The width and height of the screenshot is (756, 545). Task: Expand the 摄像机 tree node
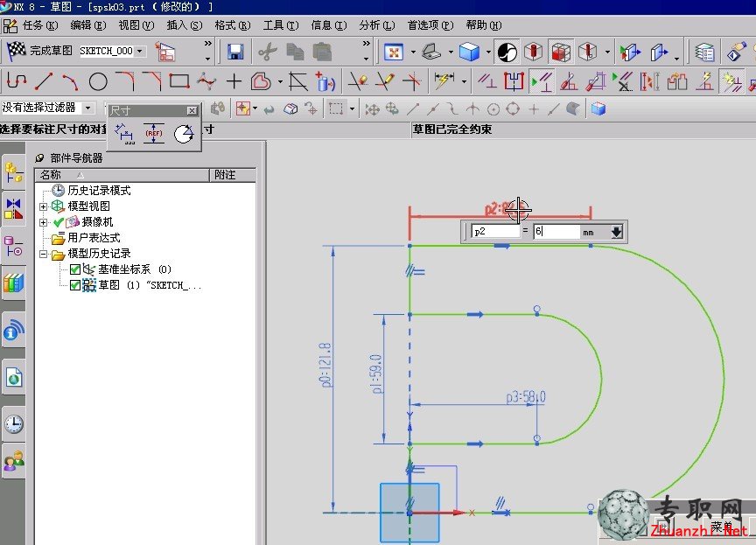[x=43, y=222]
